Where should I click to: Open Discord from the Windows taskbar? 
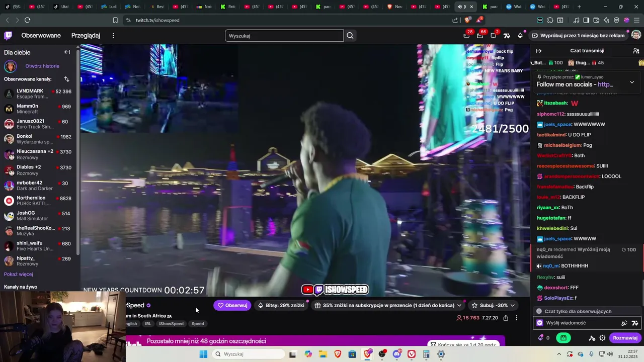(x=397, y=354)
